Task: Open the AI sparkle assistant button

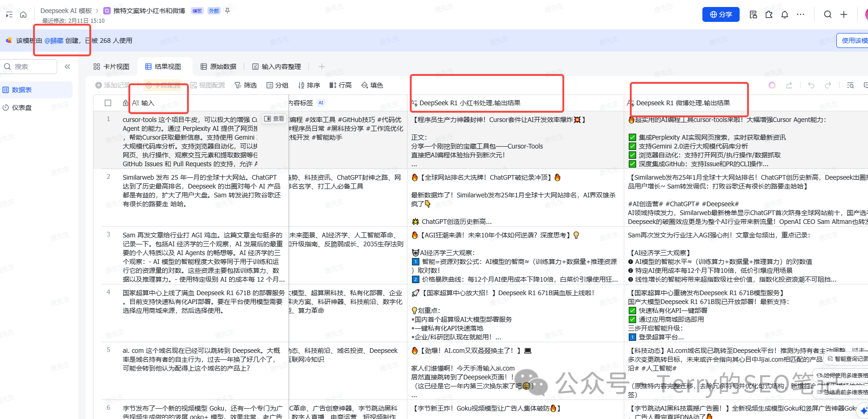Action: (772, 85)
